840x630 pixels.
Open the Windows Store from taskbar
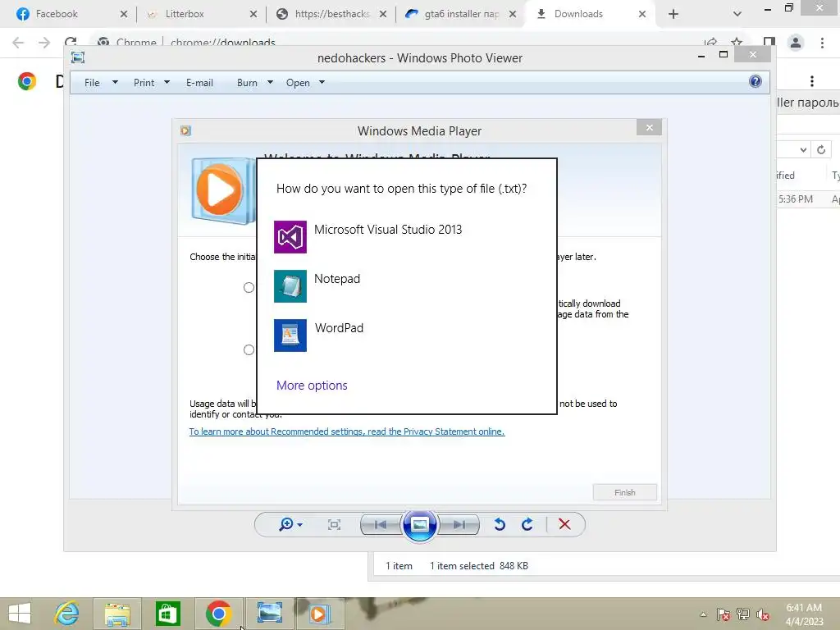pyautogui.click(x=167, y=614)
